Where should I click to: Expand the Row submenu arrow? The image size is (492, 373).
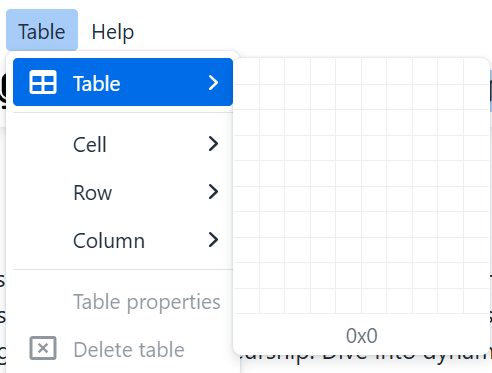(x=213, y=192)
